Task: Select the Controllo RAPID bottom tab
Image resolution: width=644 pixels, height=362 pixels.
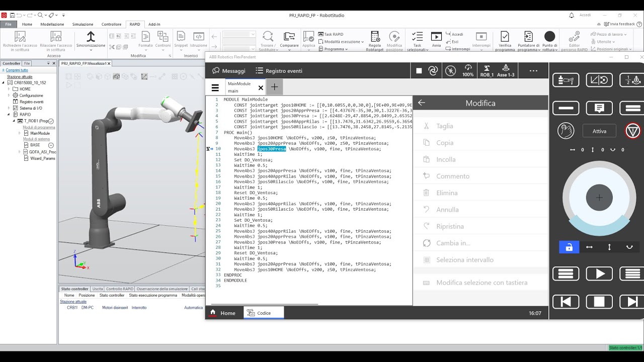Action: pyautogui.click(x=120, y=289)
